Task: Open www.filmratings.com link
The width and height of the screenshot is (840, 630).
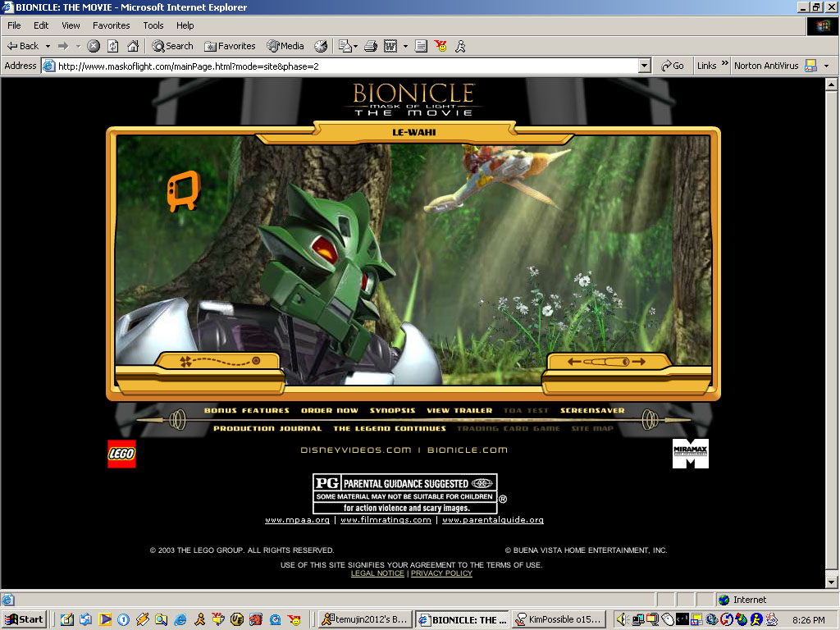Action: point(386,520)
